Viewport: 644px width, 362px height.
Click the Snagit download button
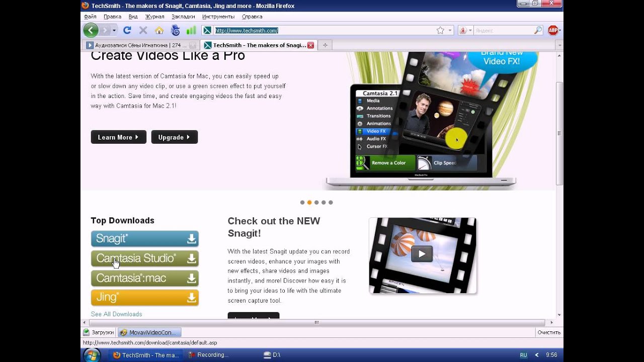(145, 239)
